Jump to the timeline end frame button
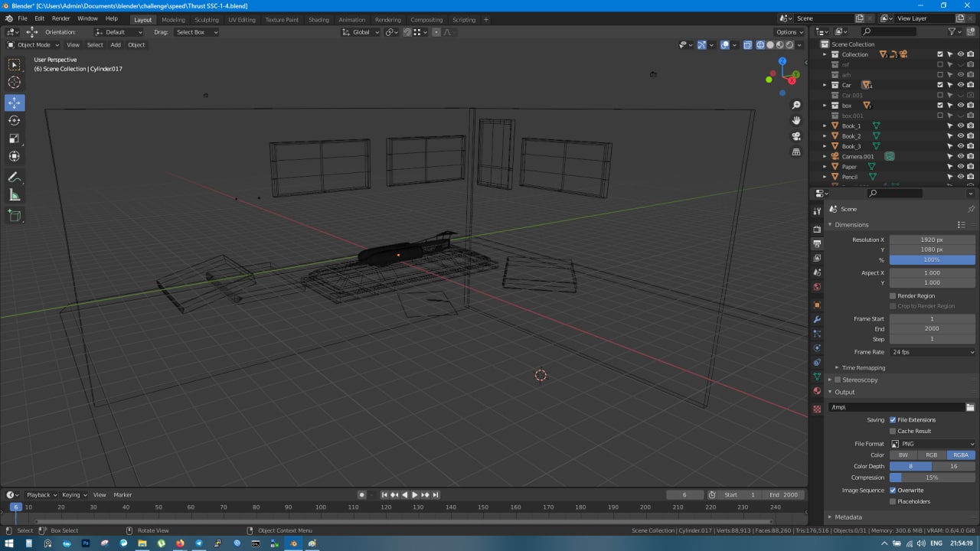 pos(436,495)
